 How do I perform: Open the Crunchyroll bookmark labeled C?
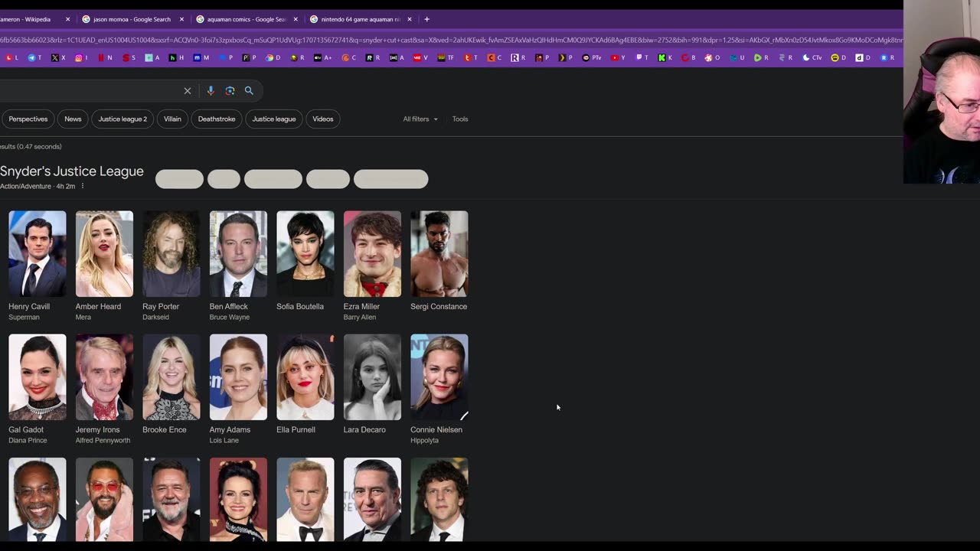click(x=348, y=57)
